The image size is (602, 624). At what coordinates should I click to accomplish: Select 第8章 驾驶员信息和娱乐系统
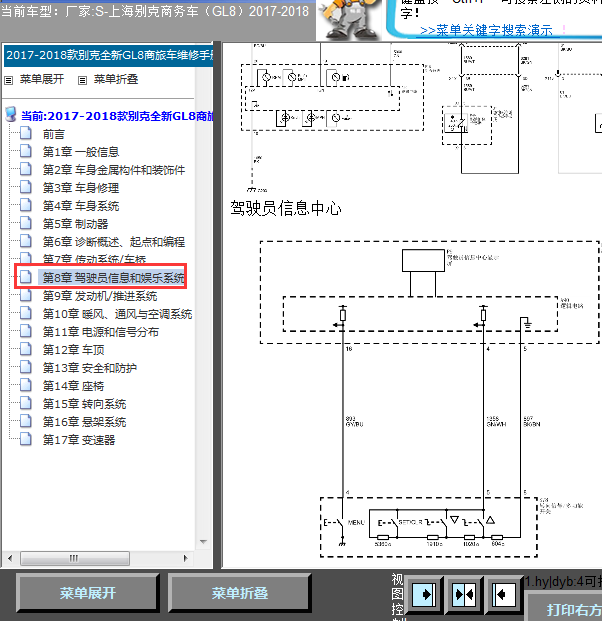[114, 277]
